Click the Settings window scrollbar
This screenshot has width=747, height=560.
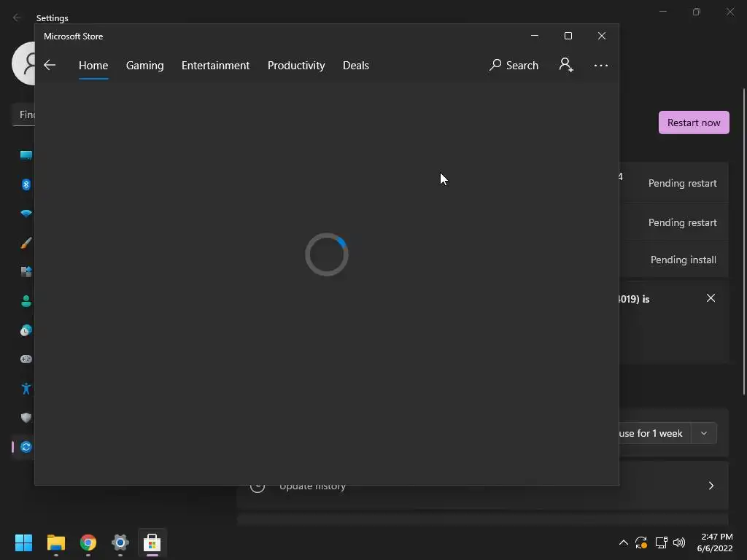pos(744,241)
